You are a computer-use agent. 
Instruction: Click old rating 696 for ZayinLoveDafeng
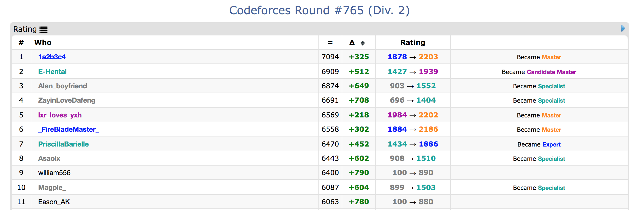[x=397, y=100]
